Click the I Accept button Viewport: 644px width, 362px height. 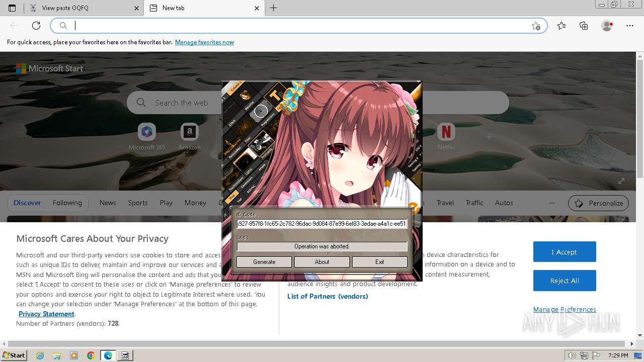coord(565,252)
